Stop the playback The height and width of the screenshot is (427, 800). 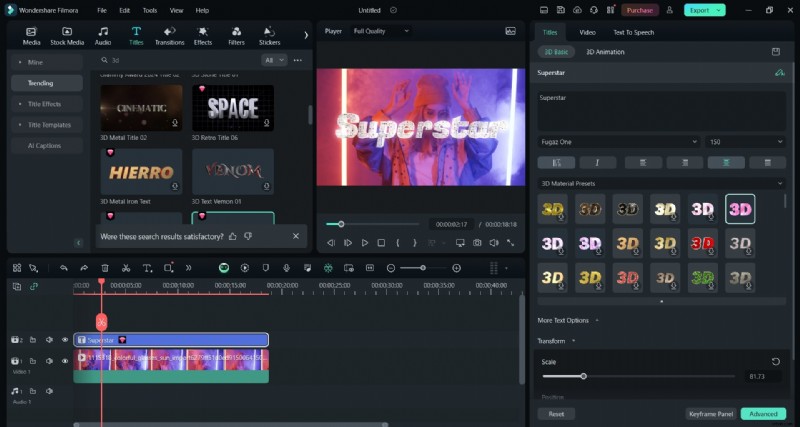[x=381, y=243]
